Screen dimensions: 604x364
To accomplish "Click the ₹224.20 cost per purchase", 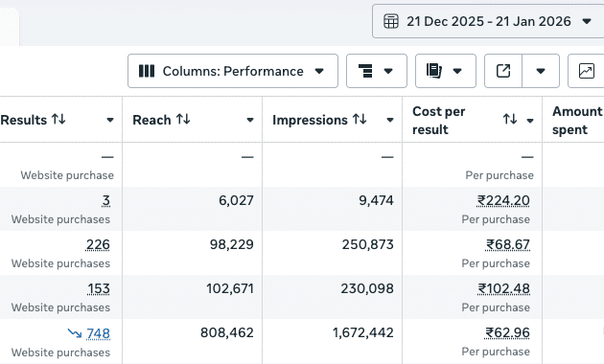I will tap(503, 200).
